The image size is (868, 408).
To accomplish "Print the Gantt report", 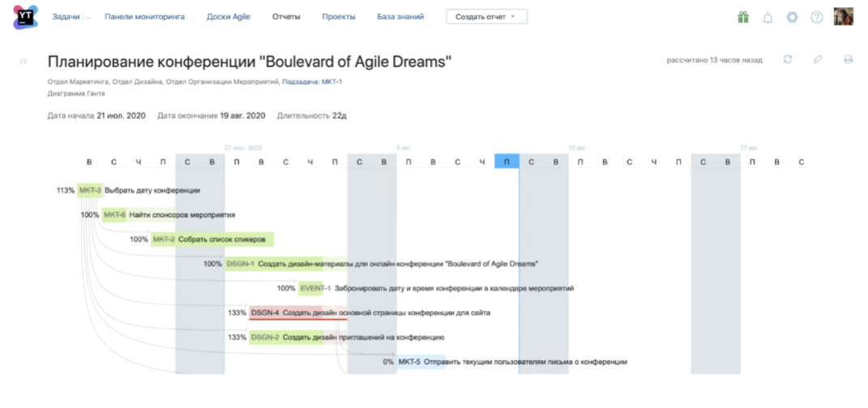I will [x=849, y=59].
